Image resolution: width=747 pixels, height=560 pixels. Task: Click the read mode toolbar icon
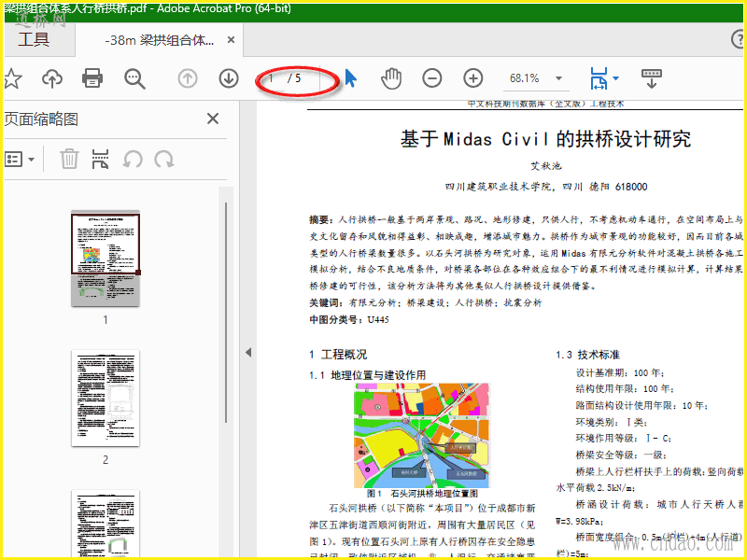[x=652, y=78]
